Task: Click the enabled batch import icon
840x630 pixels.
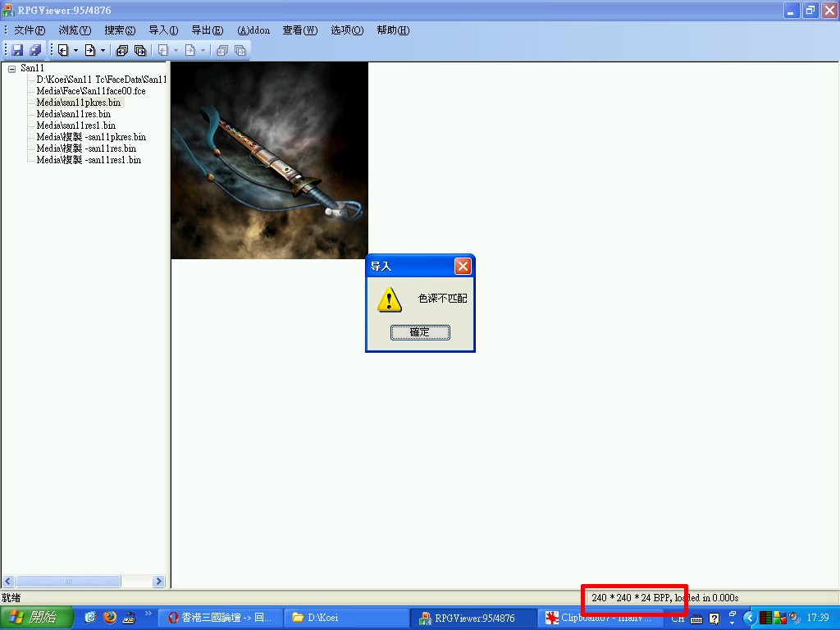Action: point(122,50)
